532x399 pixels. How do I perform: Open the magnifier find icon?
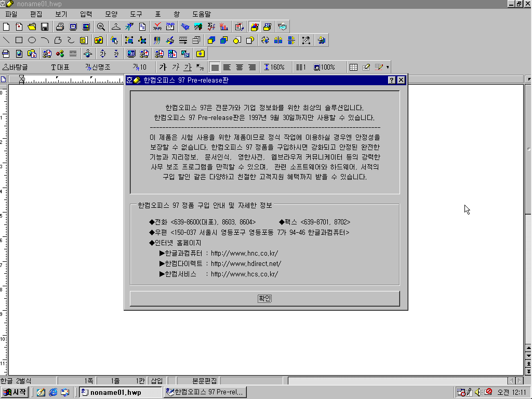(101, 27)
